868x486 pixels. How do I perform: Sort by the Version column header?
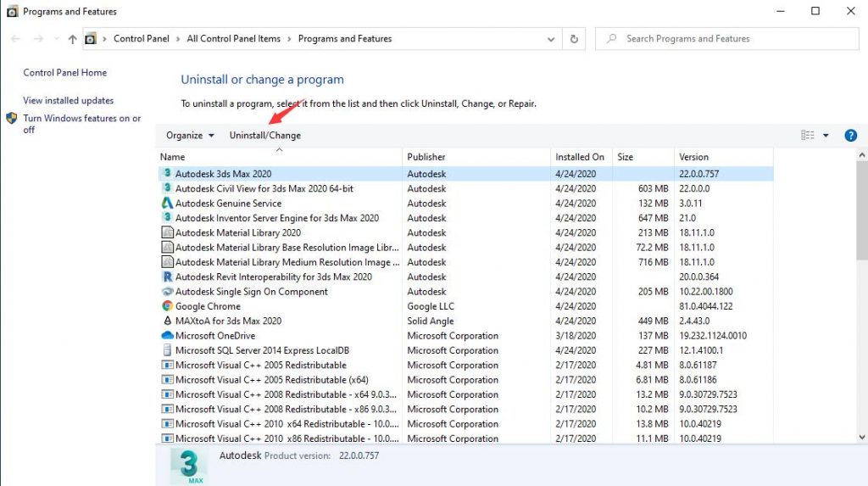click(x=724, y=157)
